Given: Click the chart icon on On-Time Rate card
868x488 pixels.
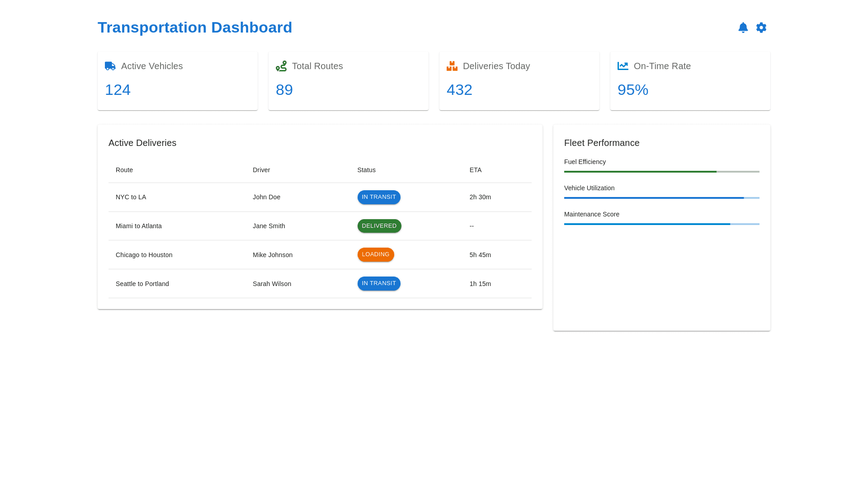Looking at the screenshot, I should point(623,66).
